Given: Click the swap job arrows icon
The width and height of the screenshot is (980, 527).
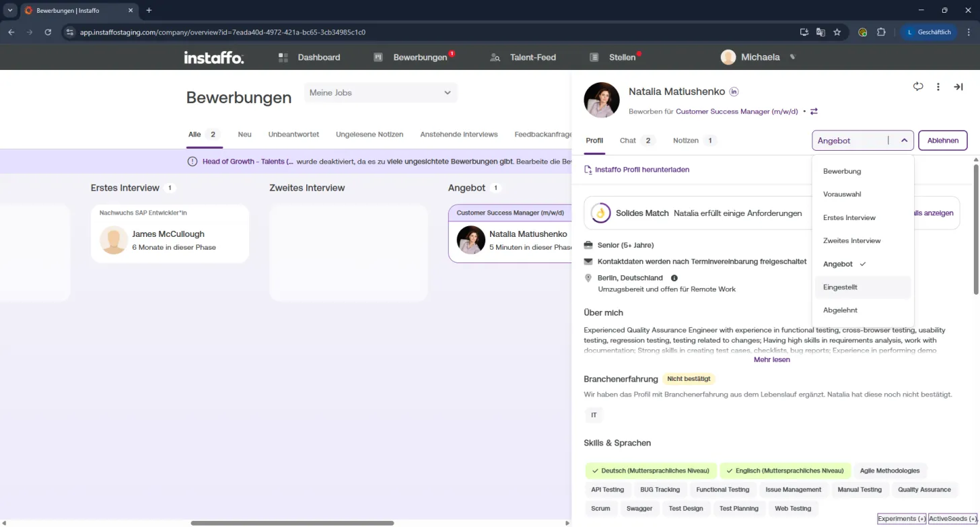Looking at the screenshot, I should [x=814, y=112].
